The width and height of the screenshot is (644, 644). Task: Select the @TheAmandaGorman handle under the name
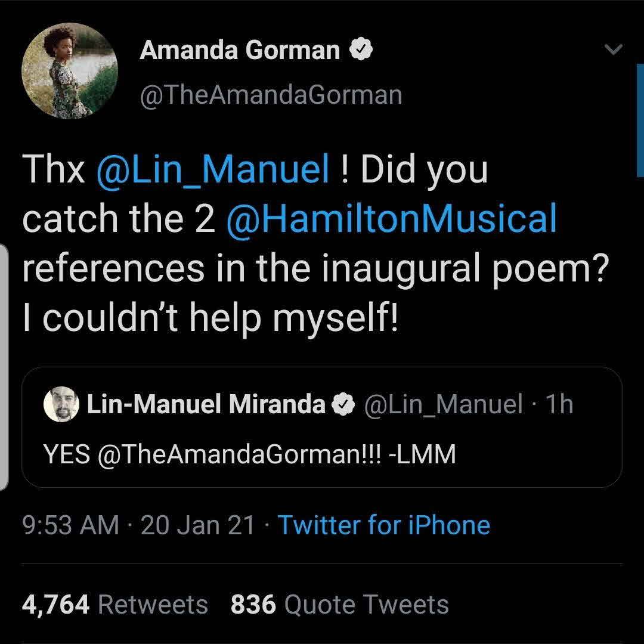pyautogui.click(x=270, y=95)
